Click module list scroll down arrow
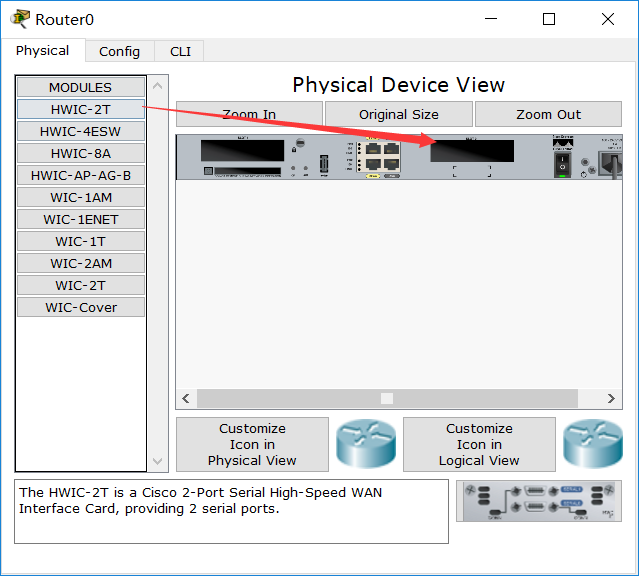Viewport: 639px width, 576px height. tap(157, 461)
